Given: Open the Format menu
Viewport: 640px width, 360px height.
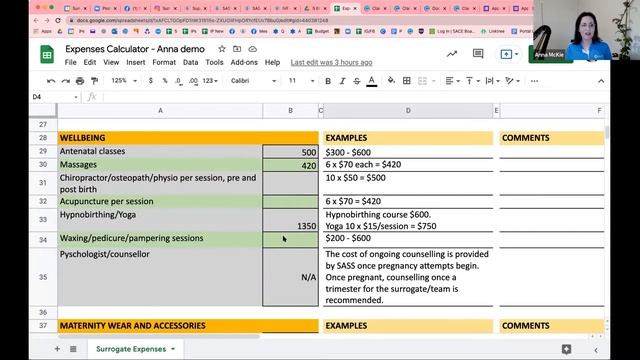Looking at the screenshot, I should pyautogui.click(x=164, y=62).
